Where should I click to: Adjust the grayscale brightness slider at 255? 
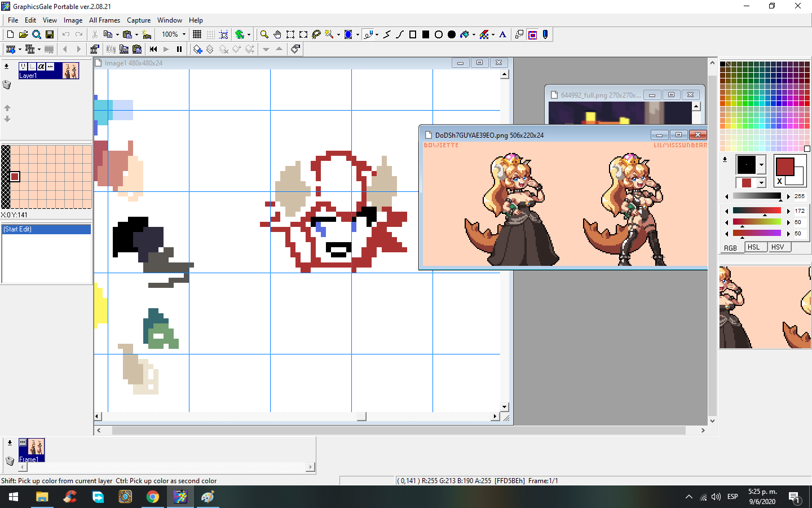tap(757, 196)
